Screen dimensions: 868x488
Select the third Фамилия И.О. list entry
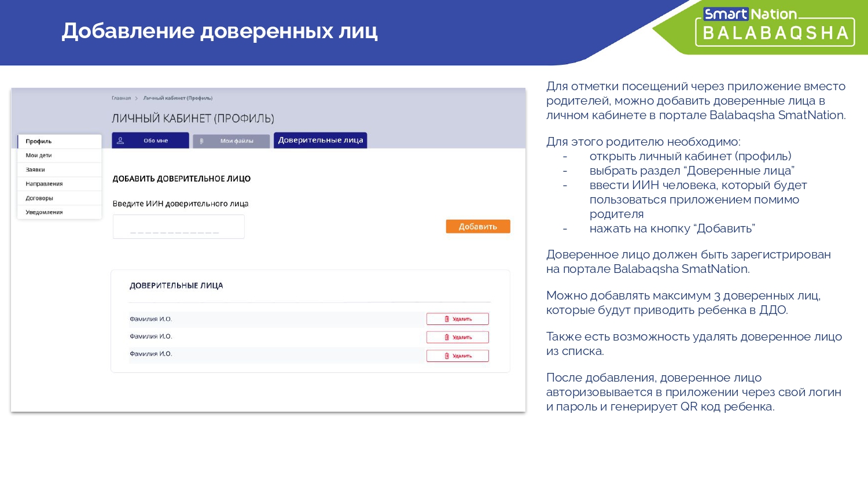pyautogui.click(x=151, y=354)
